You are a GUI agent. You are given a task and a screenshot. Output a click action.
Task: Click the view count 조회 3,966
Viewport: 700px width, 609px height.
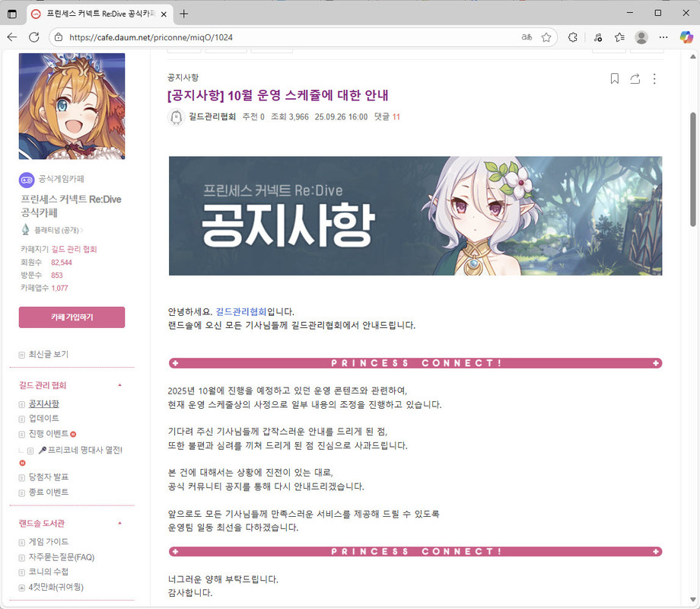coord(290,116)
